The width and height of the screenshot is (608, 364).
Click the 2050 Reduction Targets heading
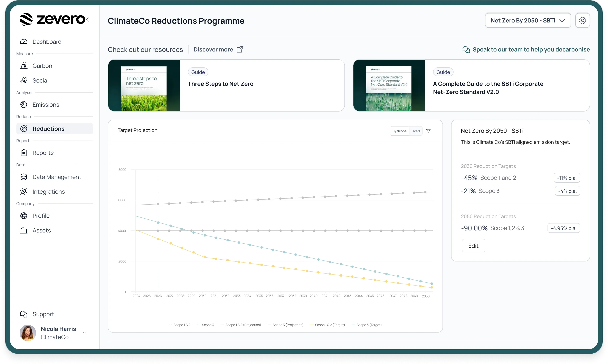[488, 216]
